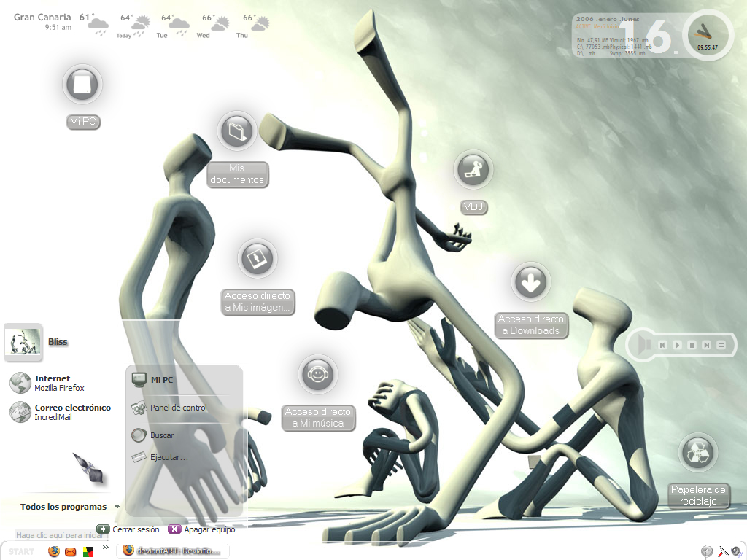This screenshot has height=560, width=747.
Task: Click the purple Apagar equipo X icon
Action: 174,529
